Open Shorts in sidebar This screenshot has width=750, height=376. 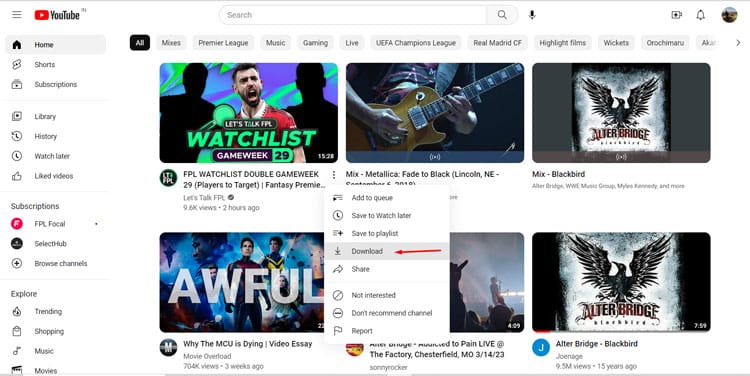point(55,65)
